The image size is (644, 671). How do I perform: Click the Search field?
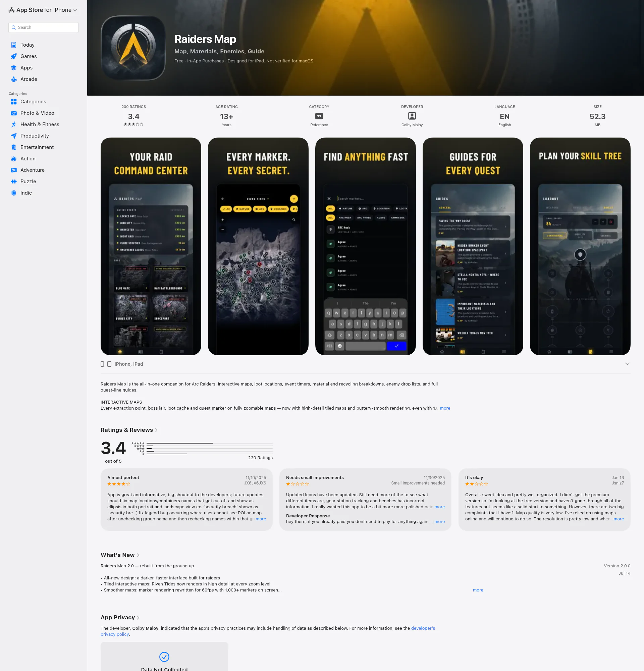[x=44, y=28]
